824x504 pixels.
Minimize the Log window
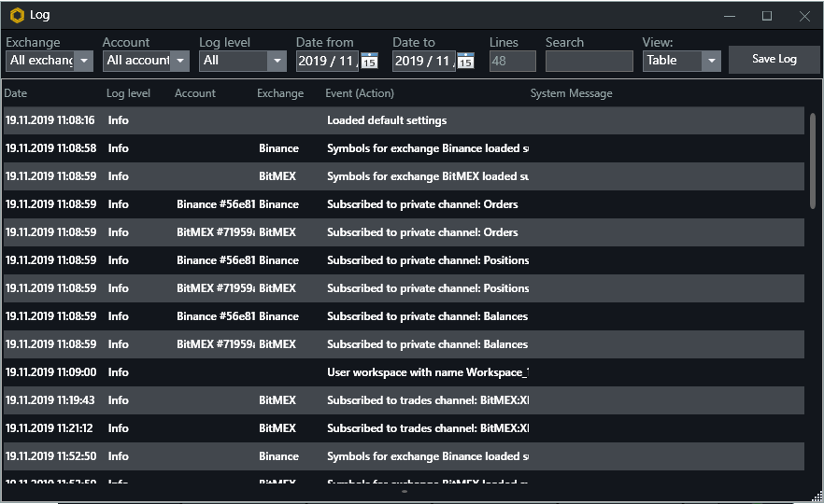tap(730, 16)
